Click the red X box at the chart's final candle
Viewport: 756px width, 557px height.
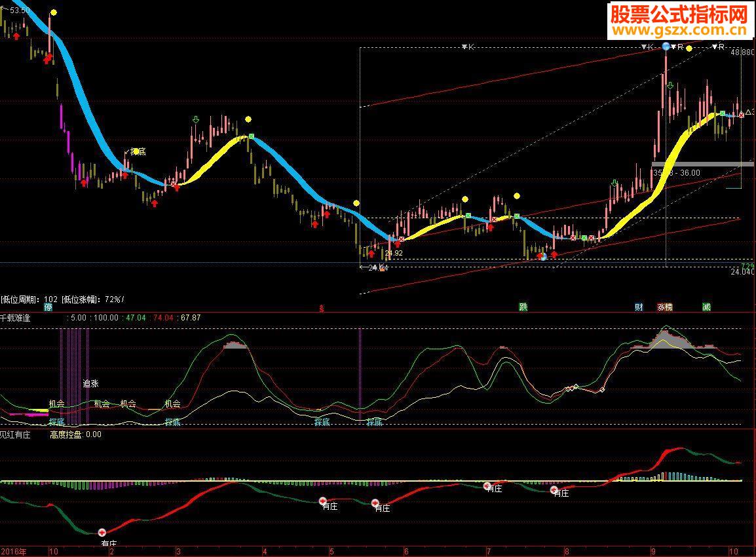click(742, 115)
